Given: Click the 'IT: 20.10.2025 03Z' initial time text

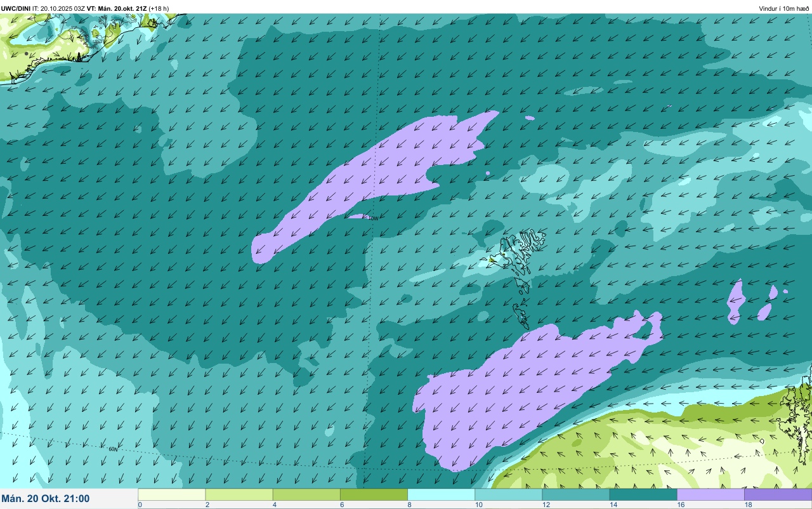Looking at the screenshot, I should tap(58, 8).
